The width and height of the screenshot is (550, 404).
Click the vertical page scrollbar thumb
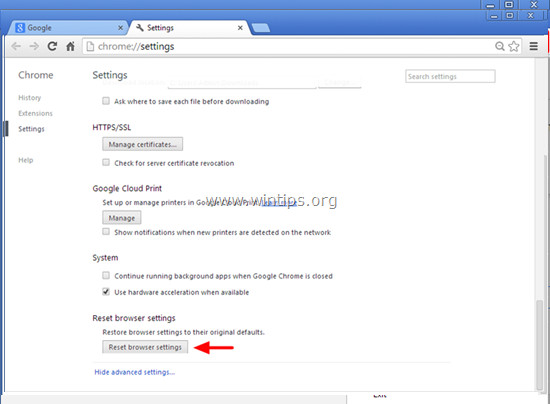(x=540, y=345)
